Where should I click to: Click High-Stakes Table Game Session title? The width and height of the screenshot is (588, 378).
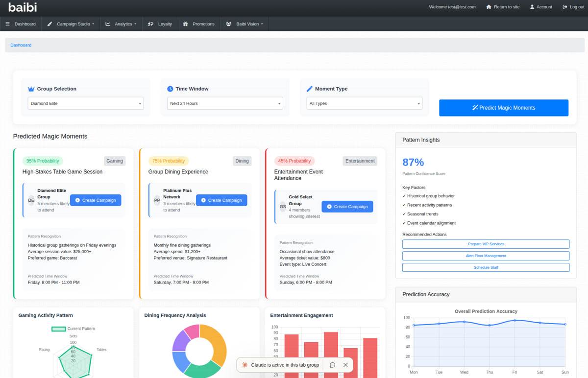62,172
